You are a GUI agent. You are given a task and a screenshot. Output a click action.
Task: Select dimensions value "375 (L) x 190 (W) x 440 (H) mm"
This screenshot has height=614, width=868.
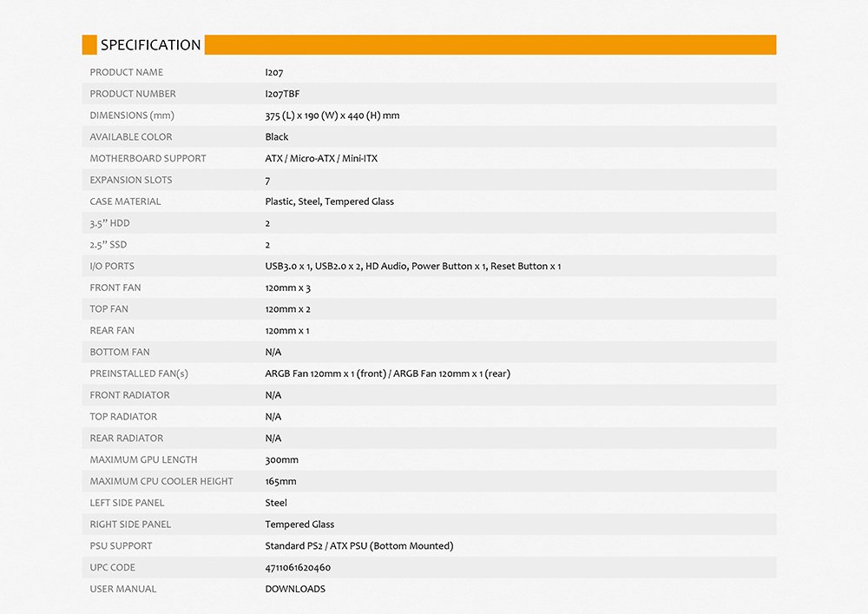coord(332,116)
